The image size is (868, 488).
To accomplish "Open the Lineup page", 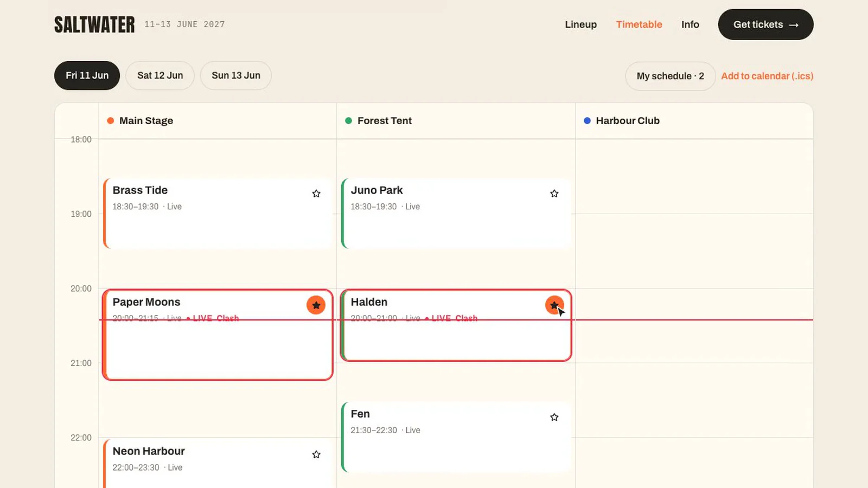I will pyautogui.click(x=580, y=24).
